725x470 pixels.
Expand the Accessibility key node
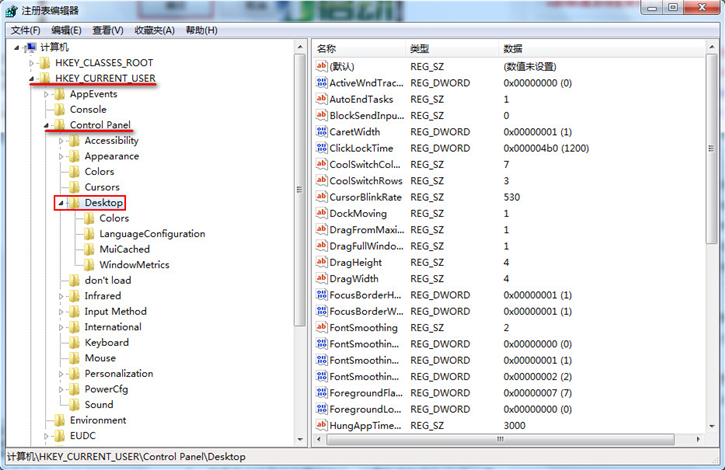pos(61,141)
